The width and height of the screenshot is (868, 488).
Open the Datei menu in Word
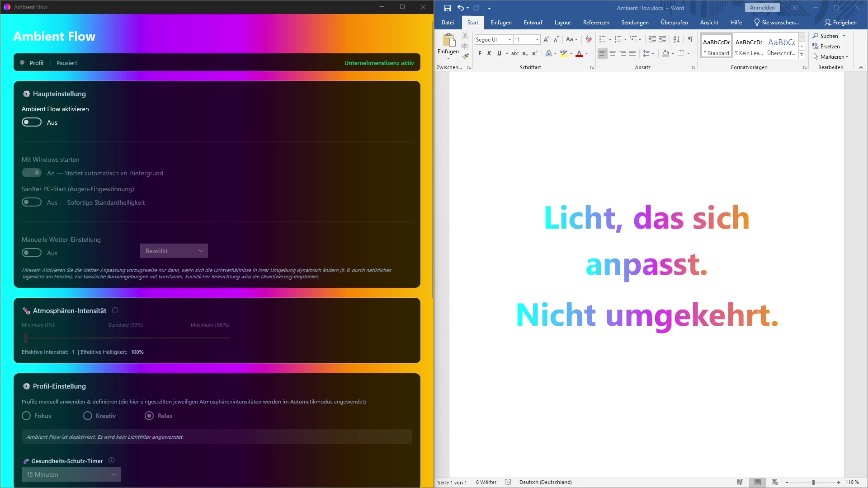pos(448,22)
